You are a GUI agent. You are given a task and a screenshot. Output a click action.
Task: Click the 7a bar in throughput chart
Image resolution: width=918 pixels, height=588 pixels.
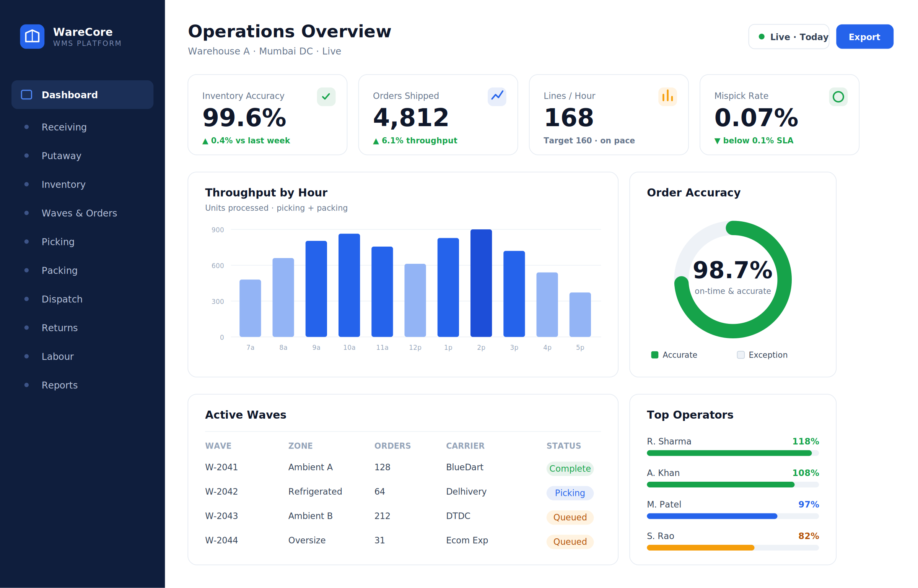point(250,308)
